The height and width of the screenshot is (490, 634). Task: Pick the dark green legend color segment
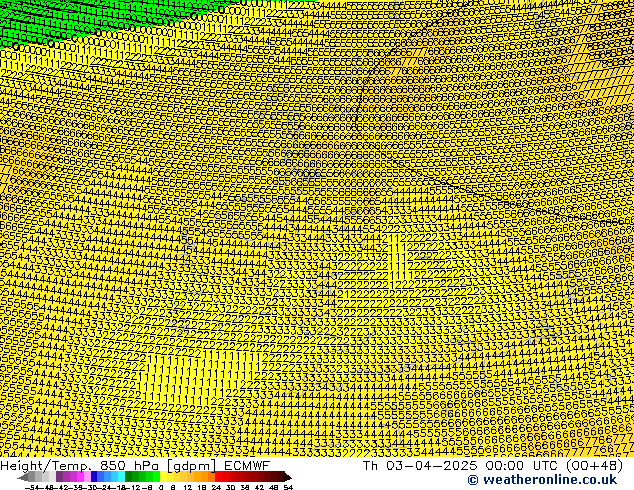click(129, 477)
